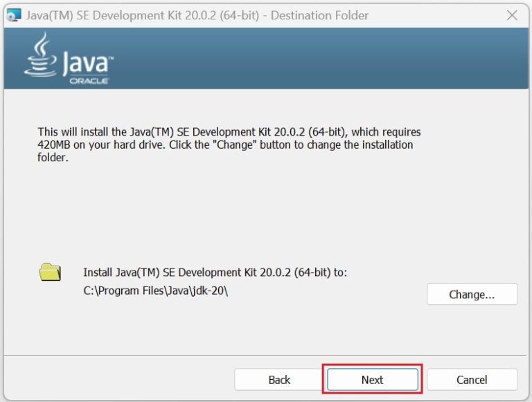532x402 pixels.
Task: Click the "Install Java(TM) SE Development Kit" label
Action: 215,273
